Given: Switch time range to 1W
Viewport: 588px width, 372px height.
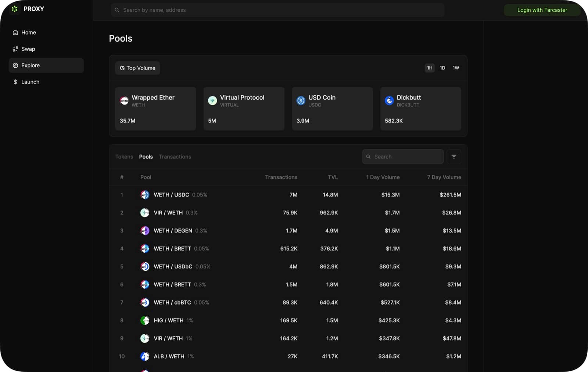Looking at the screenshot, I should point(456,68).
